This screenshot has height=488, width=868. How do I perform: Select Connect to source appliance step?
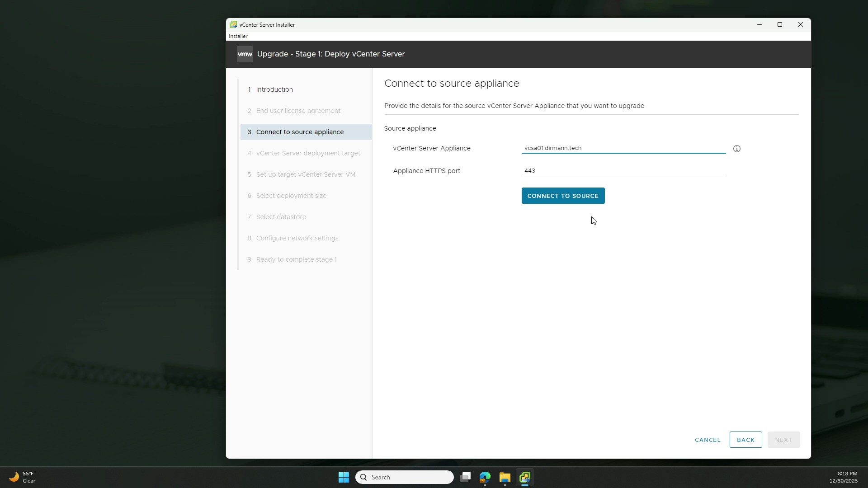(306, 132)
